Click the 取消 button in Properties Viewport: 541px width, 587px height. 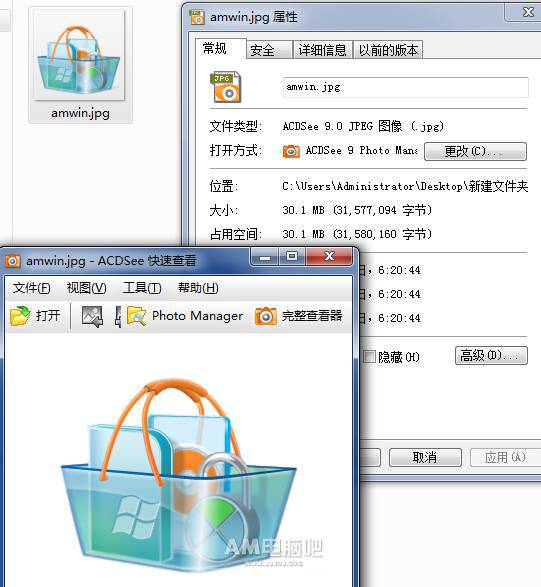pos(425,457)
